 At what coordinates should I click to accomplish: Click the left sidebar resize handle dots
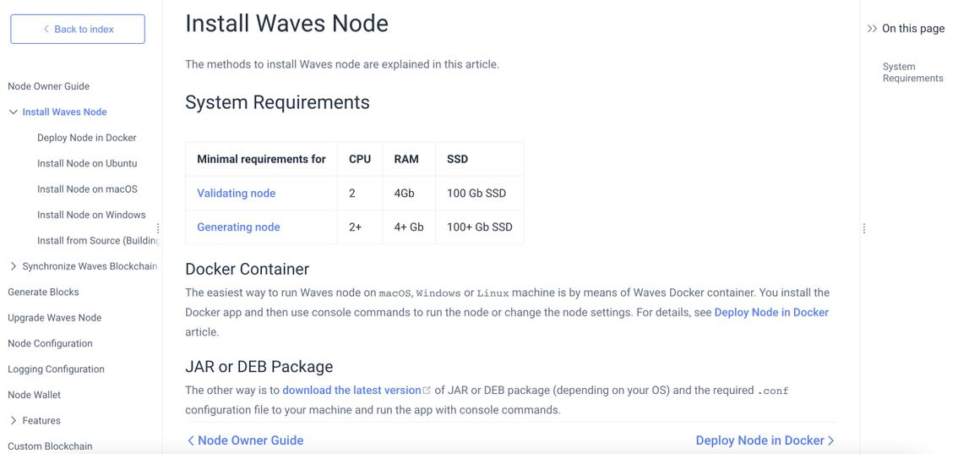pyautogui.click(x=157, y=229)
